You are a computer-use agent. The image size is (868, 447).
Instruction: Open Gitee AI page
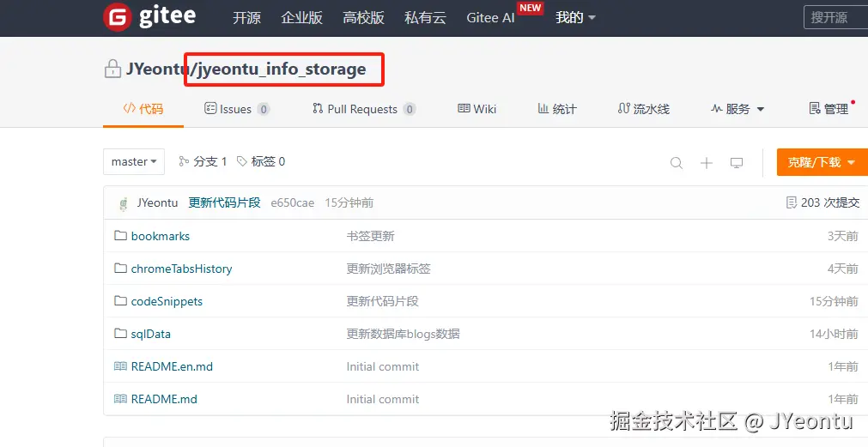(490, 18)
